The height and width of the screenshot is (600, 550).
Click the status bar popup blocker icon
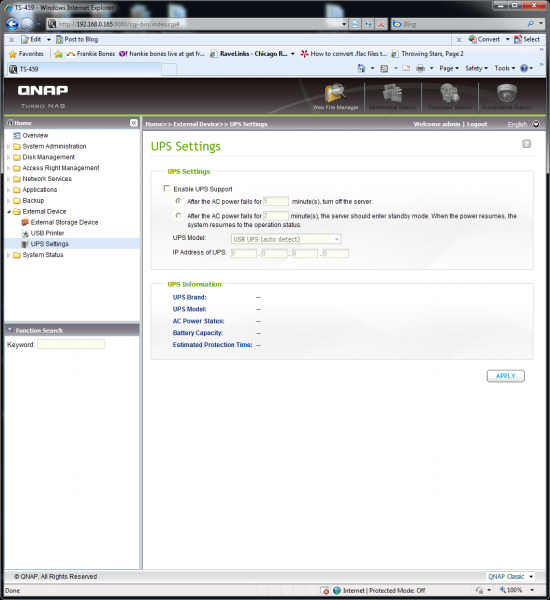tap(325, 590)
